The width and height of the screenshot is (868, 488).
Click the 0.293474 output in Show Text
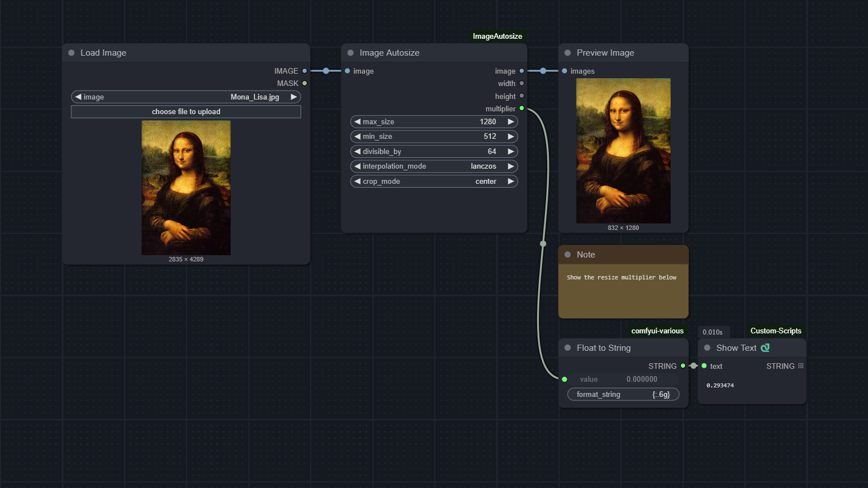point(720,386)
